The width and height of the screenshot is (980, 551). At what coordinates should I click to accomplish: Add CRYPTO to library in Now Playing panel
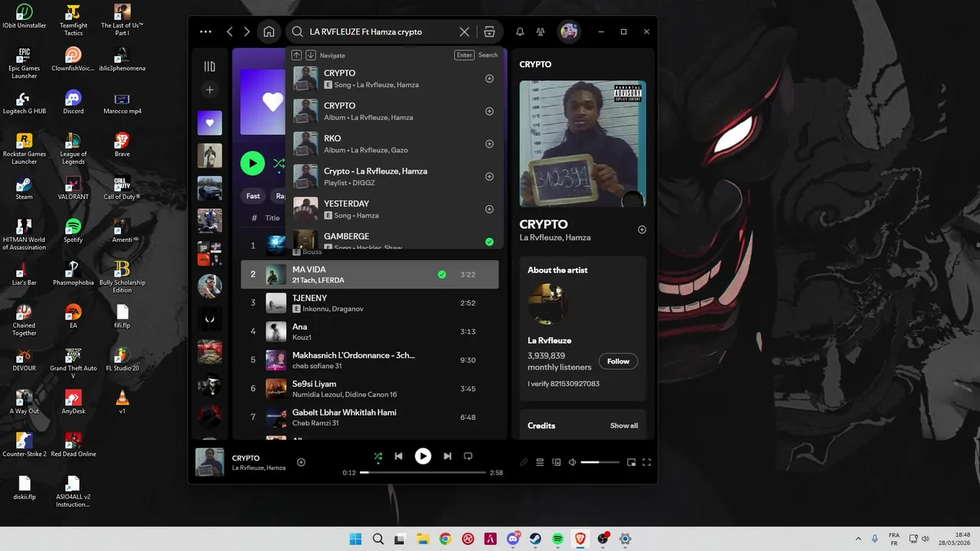[x=642, y=230]
